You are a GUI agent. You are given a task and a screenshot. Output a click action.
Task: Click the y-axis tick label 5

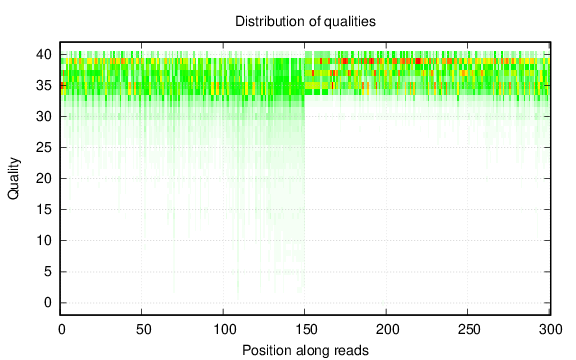pyautogui.click(x=48, y=271)
